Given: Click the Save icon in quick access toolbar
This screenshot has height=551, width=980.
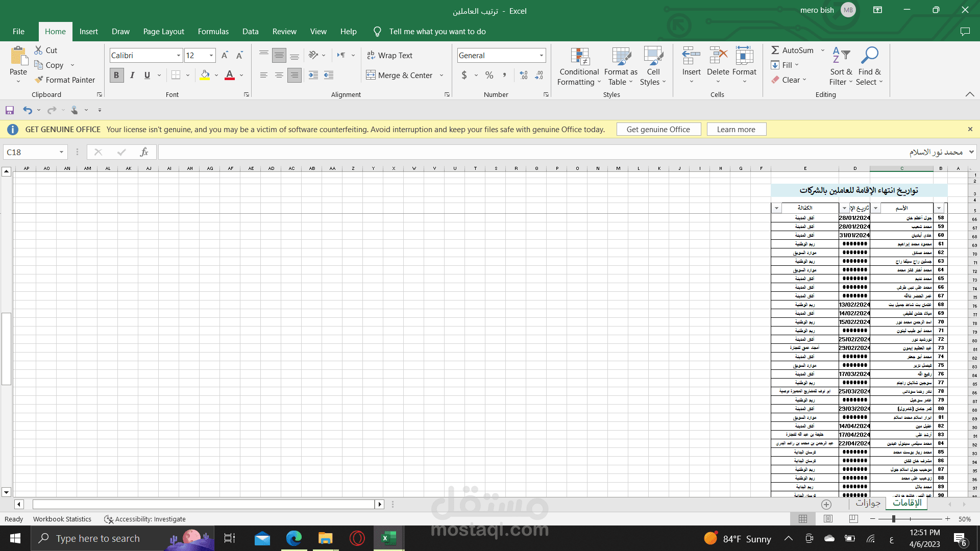Looking at the screenshot, I should pos(10,110).
